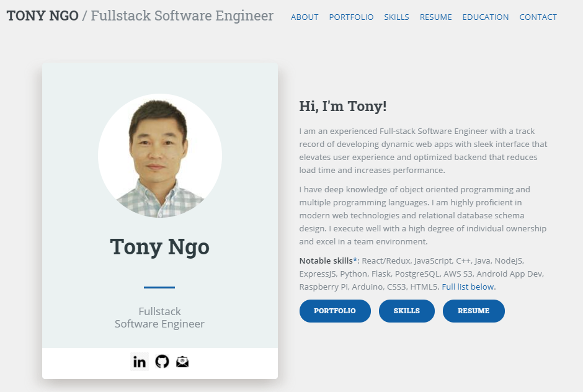Image resolution: width=583 pixels, height=392 pixels.
Task: Select PORTFOLIO in the navigation bar
Action: [x=351, y=17]
